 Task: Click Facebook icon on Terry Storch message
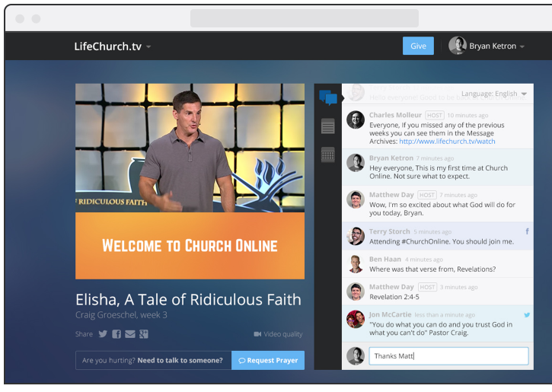click(x=527, y=231)
